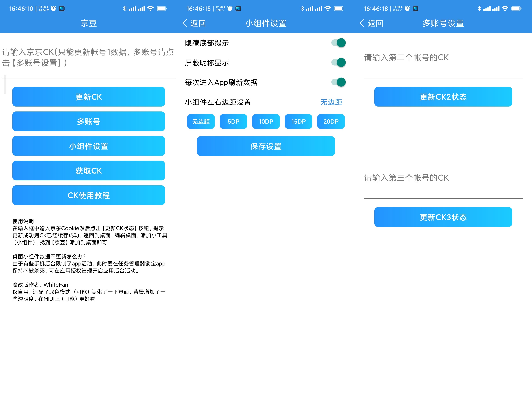Click the 多账号设置 header title
The width and height of the screenshot is (532, 394).
(443, 23)
